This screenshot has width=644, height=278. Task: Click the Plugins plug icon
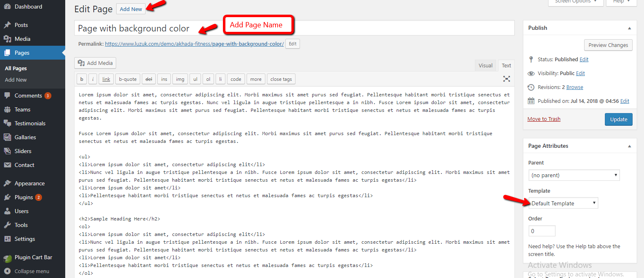click(x=7, y=197)
